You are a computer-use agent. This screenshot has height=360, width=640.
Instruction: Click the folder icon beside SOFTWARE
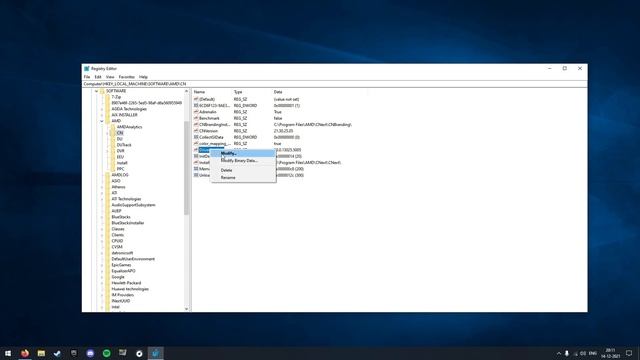coord(102,91)
